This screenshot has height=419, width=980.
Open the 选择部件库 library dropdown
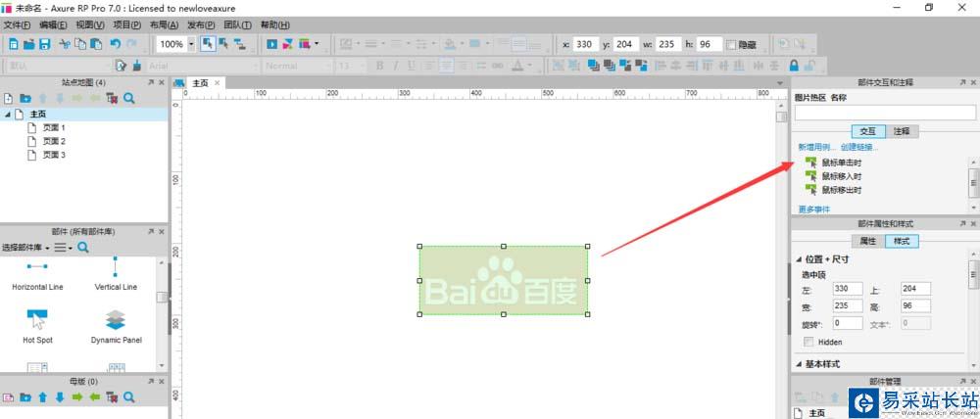[x=25, y=248]
